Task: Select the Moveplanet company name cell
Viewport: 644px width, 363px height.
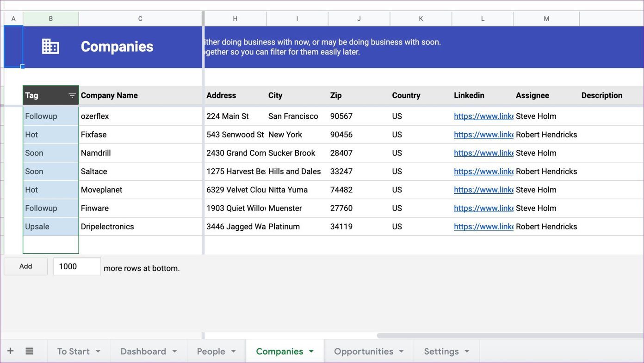Action: [x=141, y=190]
